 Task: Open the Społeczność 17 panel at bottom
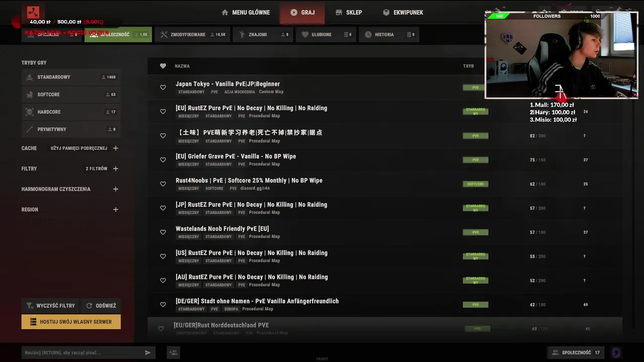576,352
